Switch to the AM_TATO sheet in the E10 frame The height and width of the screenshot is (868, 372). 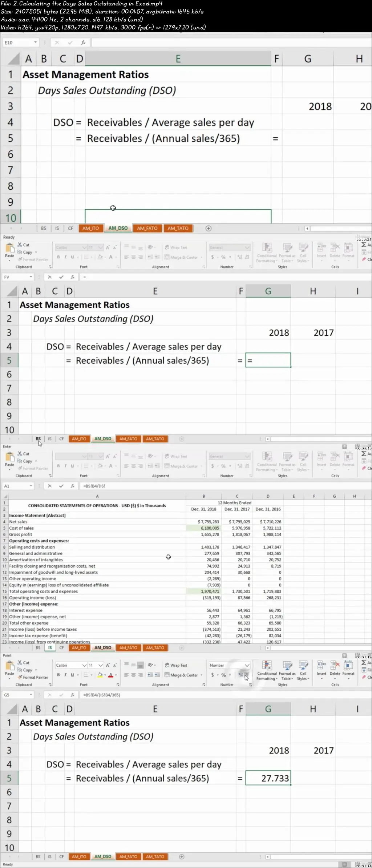[178, 229]
